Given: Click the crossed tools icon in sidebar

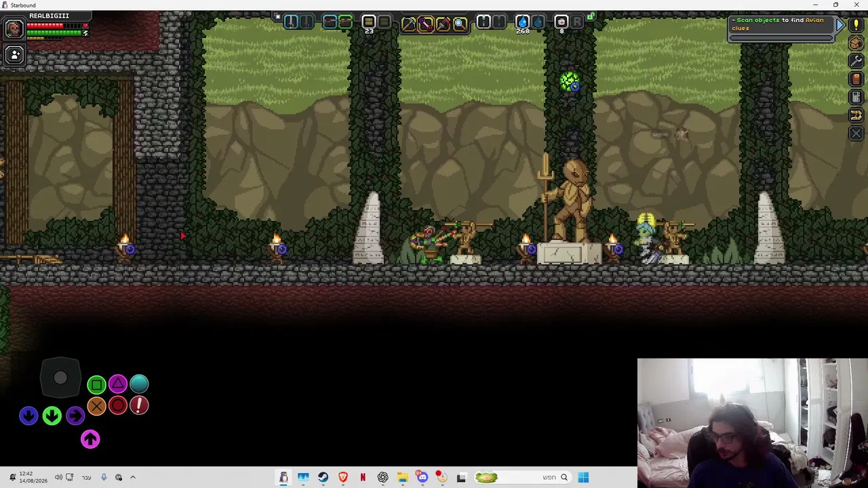Looking at the screenshot, I should pos(856,134).
